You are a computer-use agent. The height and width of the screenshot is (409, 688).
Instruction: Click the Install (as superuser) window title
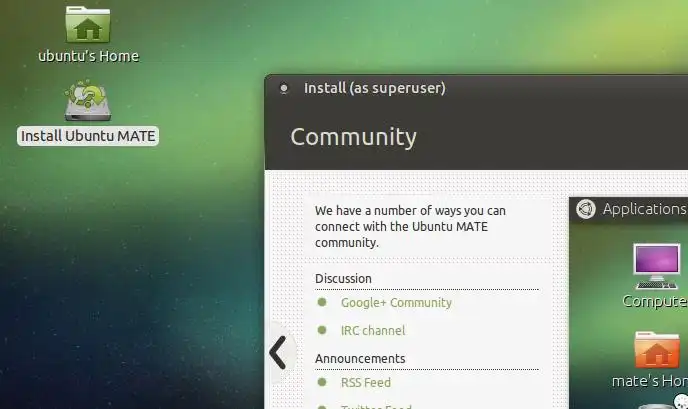click(375, 88)
